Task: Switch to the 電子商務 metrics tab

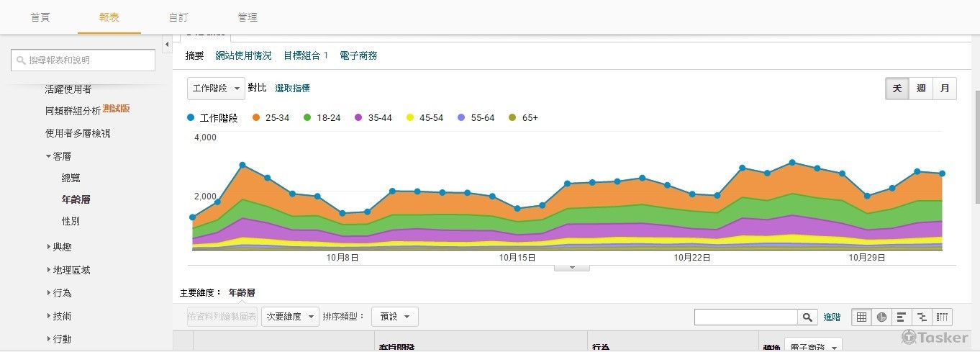Action: (358, 55)
